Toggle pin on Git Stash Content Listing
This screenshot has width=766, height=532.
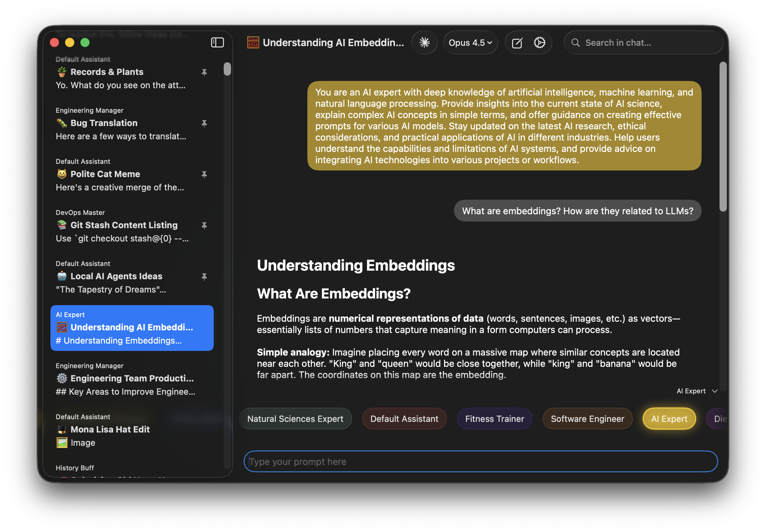[204, 225]
